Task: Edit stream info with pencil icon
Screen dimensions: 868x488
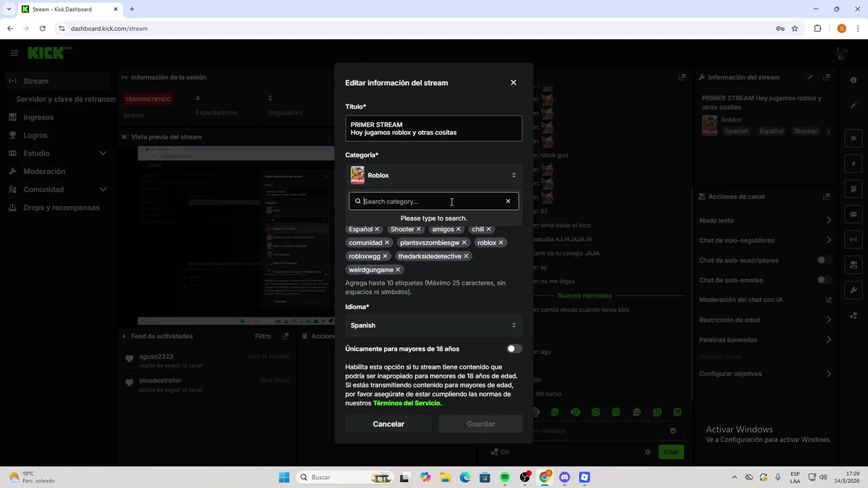Action: click(810, 77)
